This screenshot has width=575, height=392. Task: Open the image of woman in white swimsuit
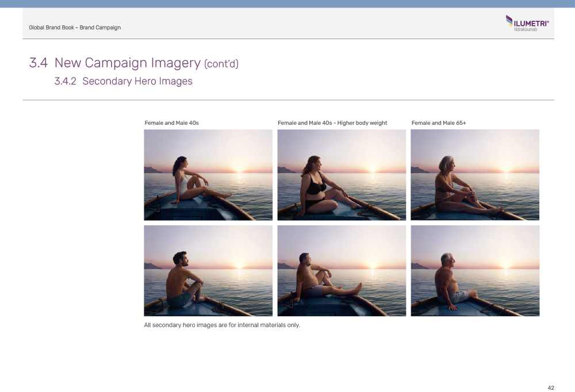(x=208, y=175)
